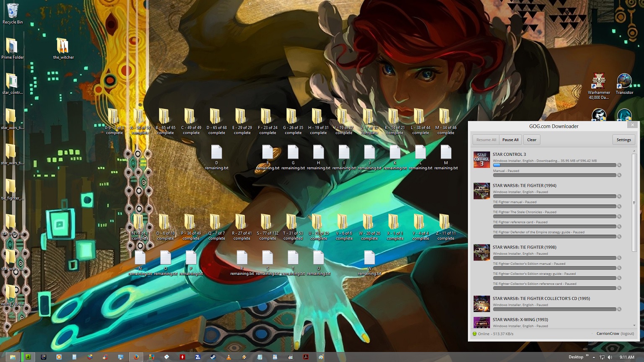Image resolution: width=644 pixels, height=362 pixels.
Task: Click the green GOG Downloader icon in taskbar
Action: 28,357
